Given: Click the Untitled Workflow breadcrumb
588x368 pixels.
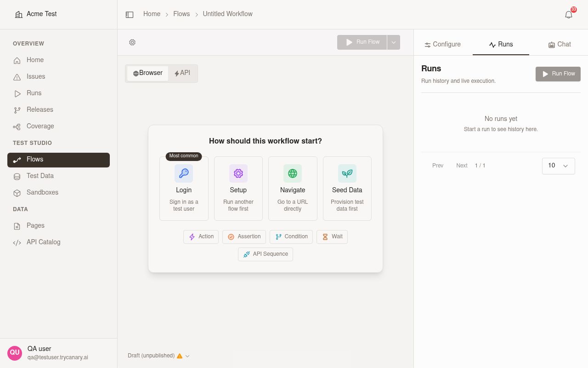Looking at the screenshot, I should pos(227,14).
